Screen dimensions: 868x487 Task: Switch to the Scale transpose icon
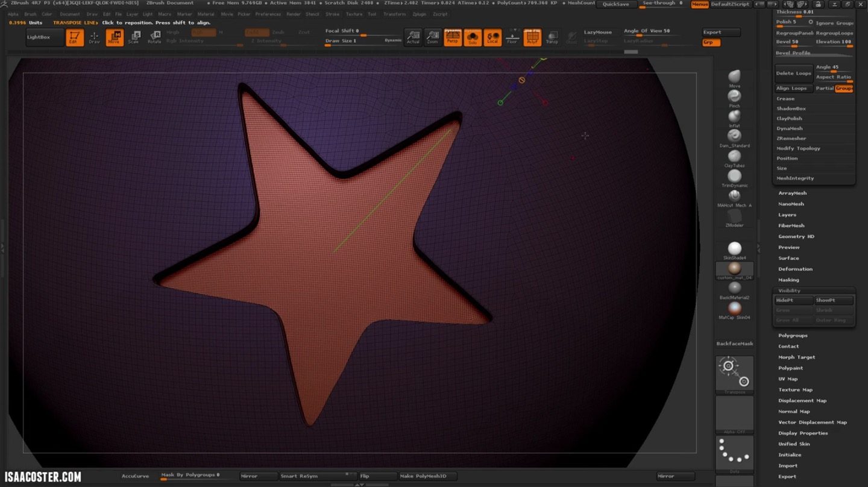(134, 37)
